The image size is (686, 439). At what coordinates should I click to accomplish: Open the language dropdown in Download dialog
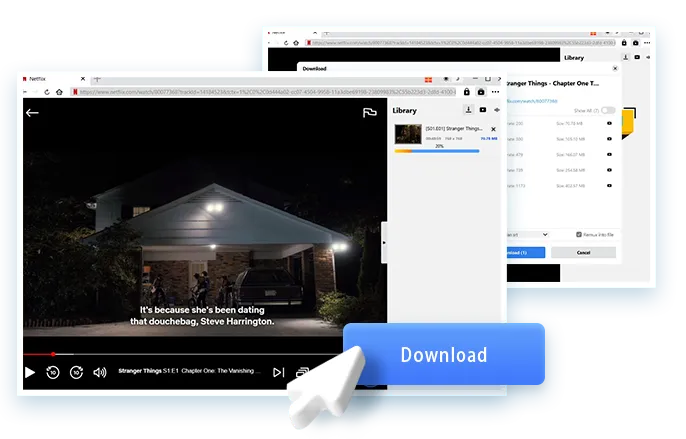coord(528,235)
